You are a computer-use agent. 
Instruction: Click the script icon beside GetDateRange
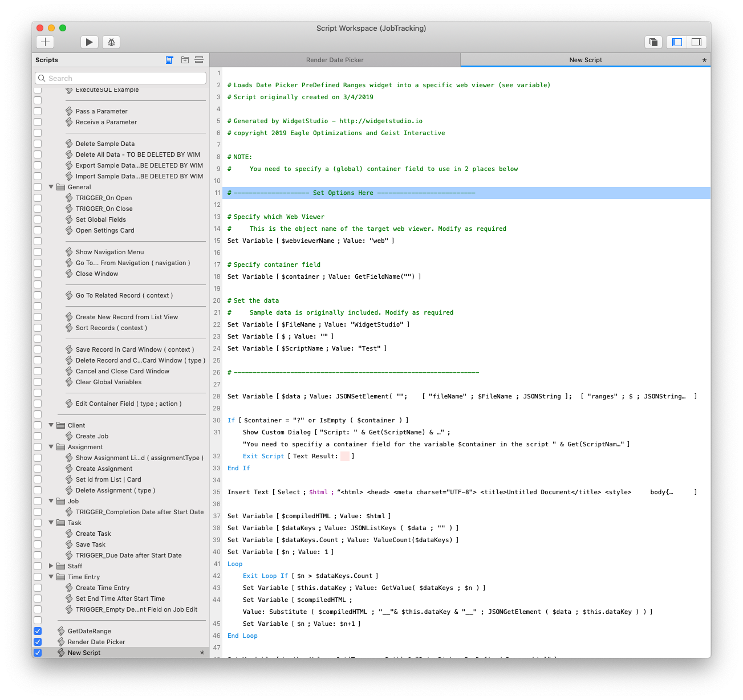tap(61, 631)
